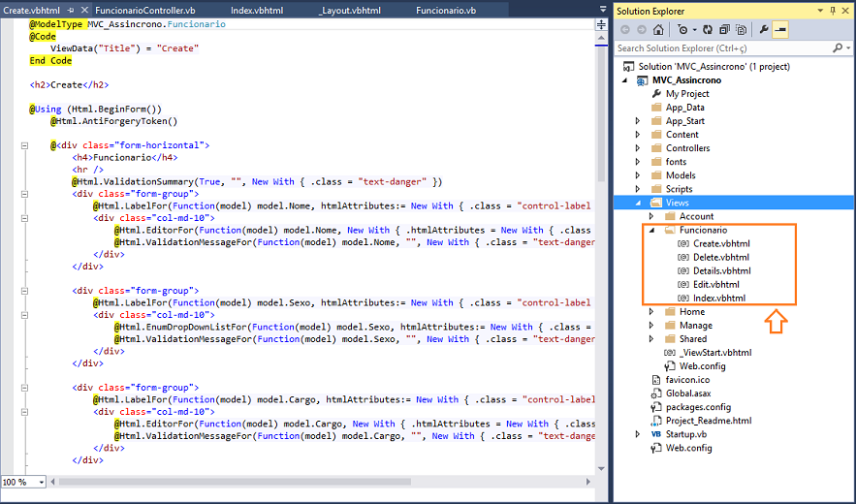The width and height of the screenshot is (856, 504).
Task: Expand the App_Start folder
Action: coord(638,121)
